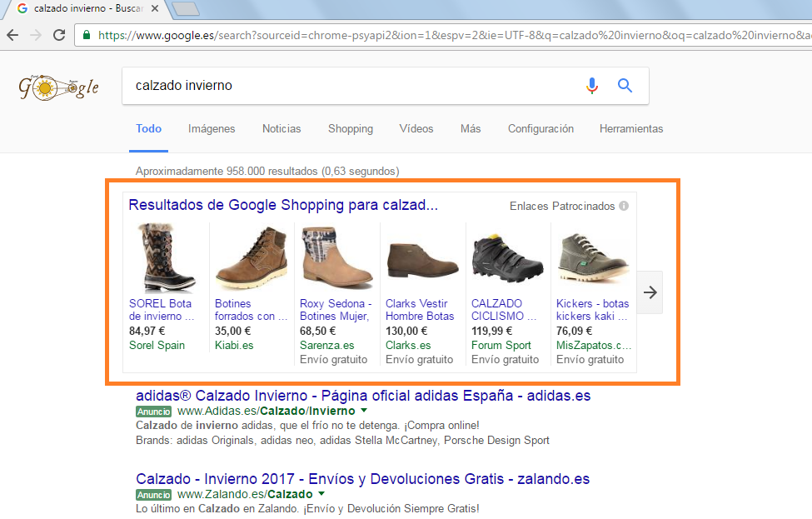Image resolution: width=812 pixels, height=519 pixels.
Task: Click the 'Sarenza.es' seller name
Action: tap(326, 345)
